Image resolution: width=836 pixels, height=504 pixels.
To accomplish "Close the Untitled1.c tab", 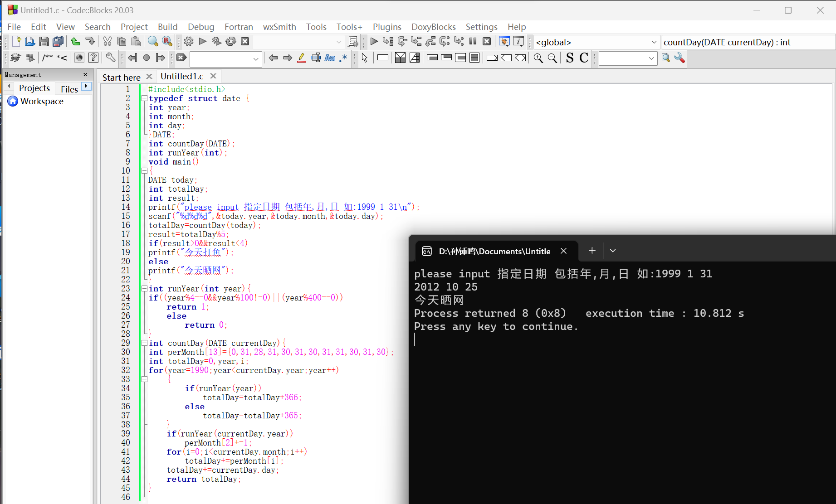I will pyautogui.click(x=213, y=76).
